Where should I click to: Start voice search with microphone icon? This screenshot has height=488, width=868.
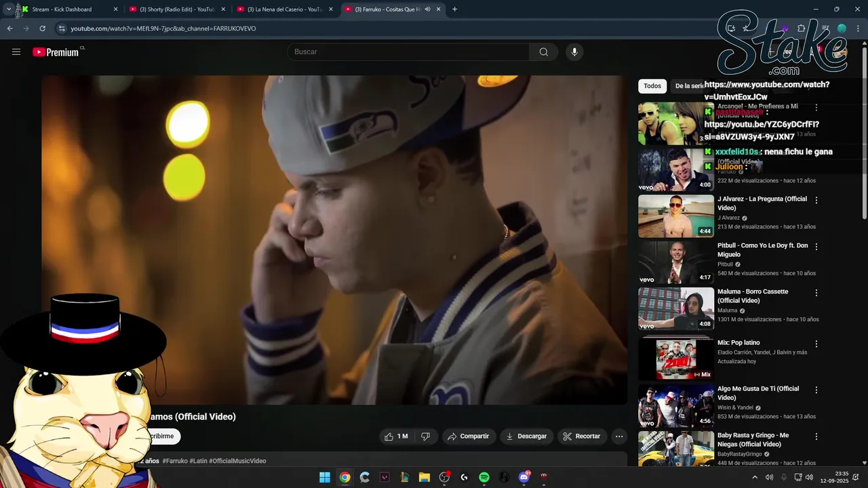[x=574, y=52]
